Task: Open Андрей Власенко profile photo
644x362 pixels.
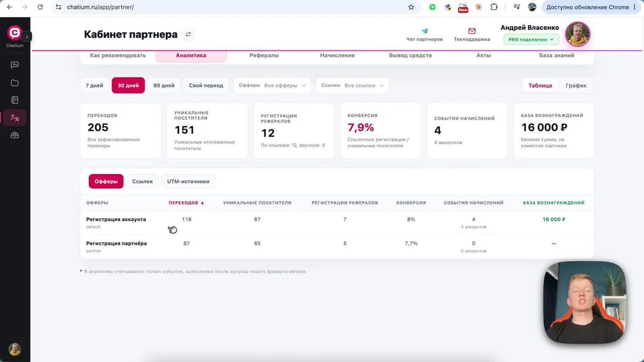Action: click(577, 34)
